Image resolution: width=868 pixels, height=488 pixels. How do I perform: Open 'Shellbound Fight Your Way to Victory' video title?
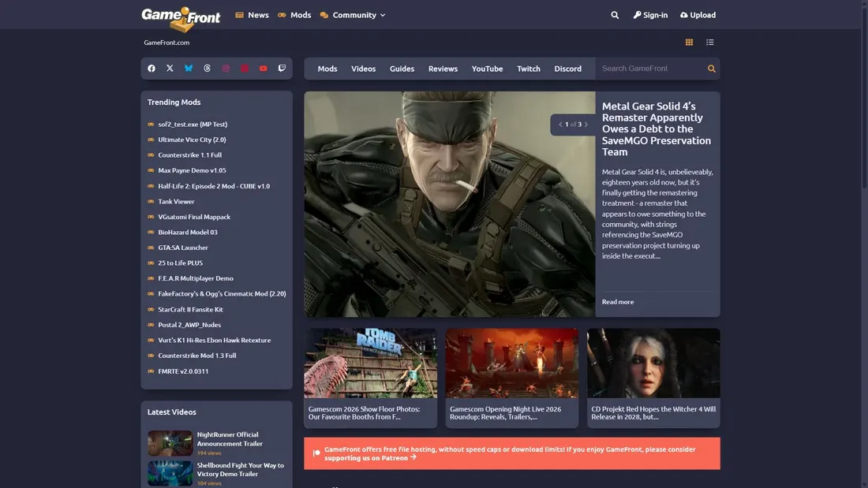[x=240, y=470]
